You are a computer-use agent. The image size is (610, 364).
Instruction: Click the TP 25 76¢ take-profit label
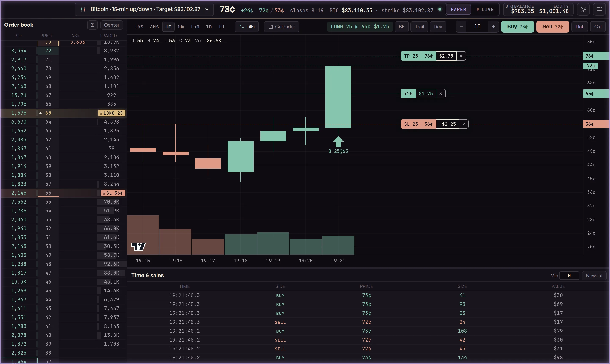(x=418, y=56)
